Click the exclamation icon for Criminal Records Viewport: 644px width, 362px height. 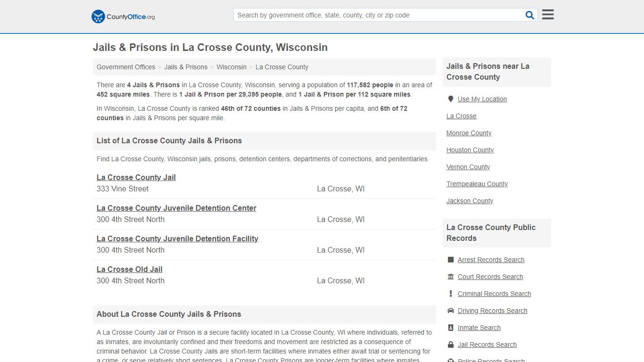(x=451, y=294)
